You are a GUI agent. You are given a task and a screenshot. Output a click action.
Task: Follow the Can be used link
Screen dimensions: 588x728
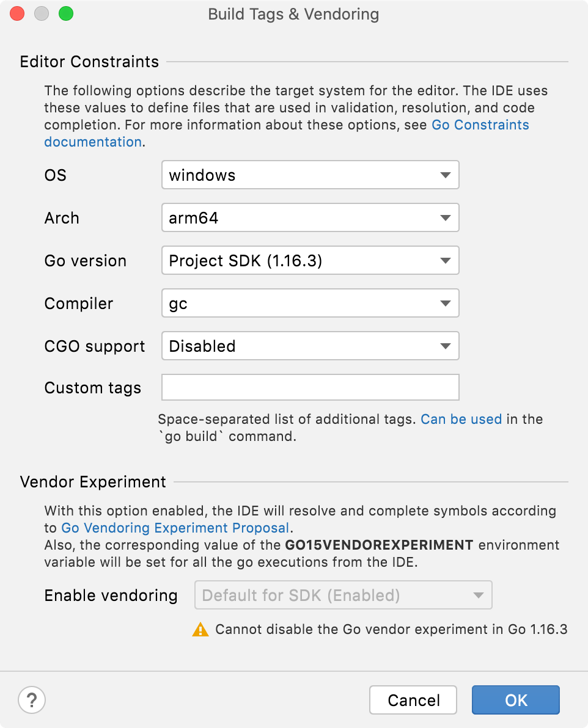pos(461,419)
